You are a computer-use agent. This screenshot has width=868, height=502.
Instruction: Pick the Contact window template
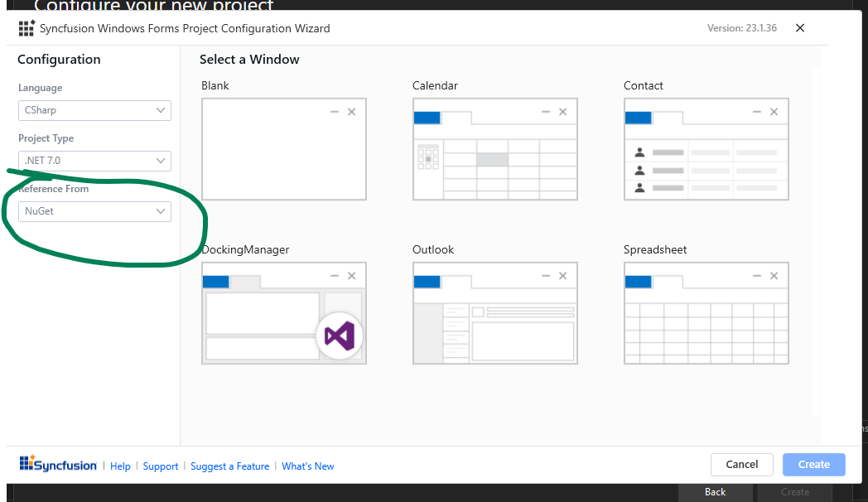706,149
